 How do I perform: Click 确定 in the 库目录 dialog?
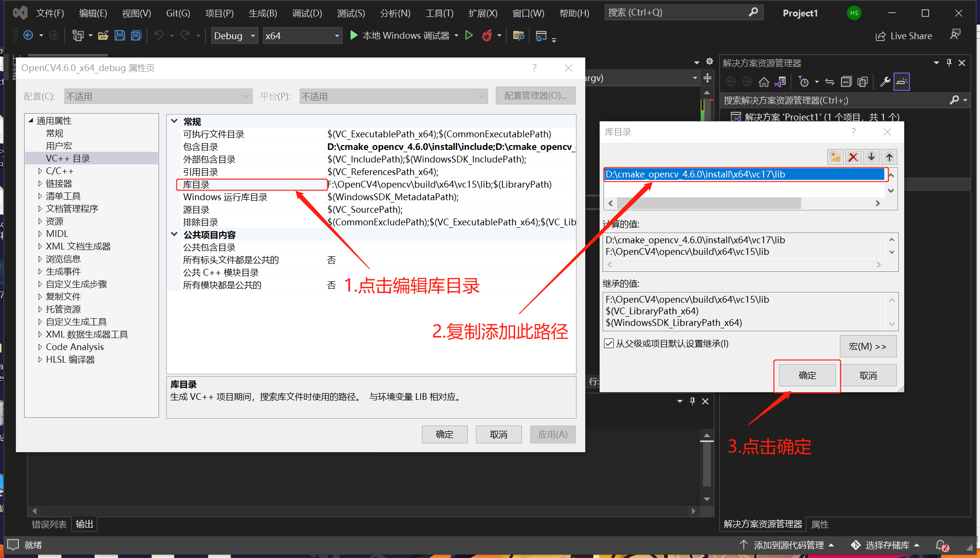pyautogui.click(x=807, y=376)
